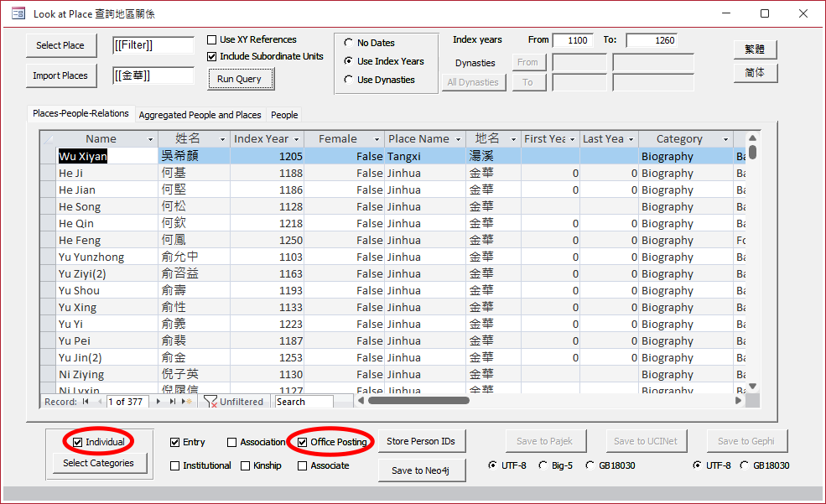Open the Index Year column dropdown
The height and width of the screenshot is (504, 826).
point(296,139)
